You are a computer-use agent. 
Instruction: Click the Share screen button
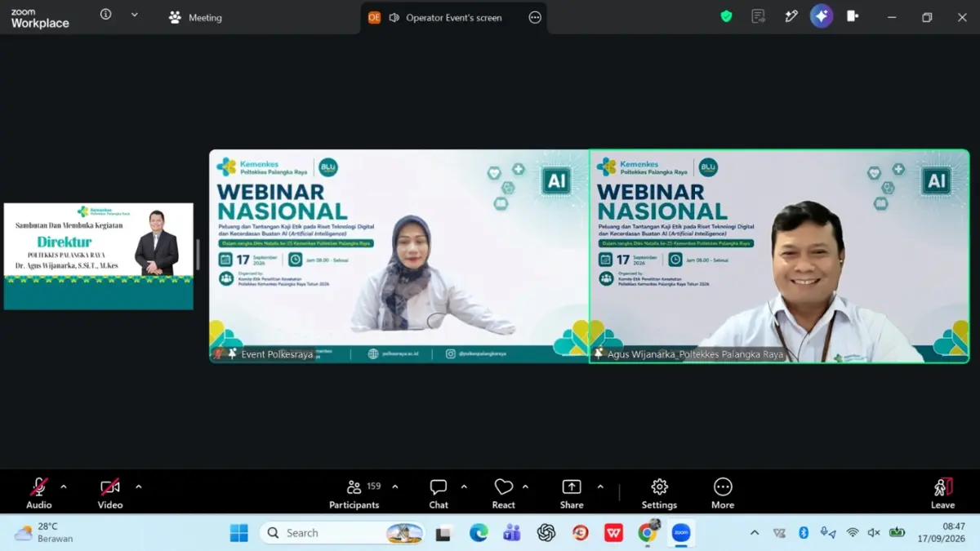[x=572, y=493]
